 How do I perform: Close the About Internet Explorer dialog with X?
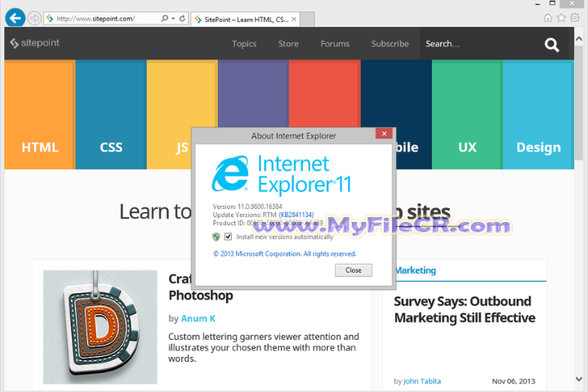point(384,134)
